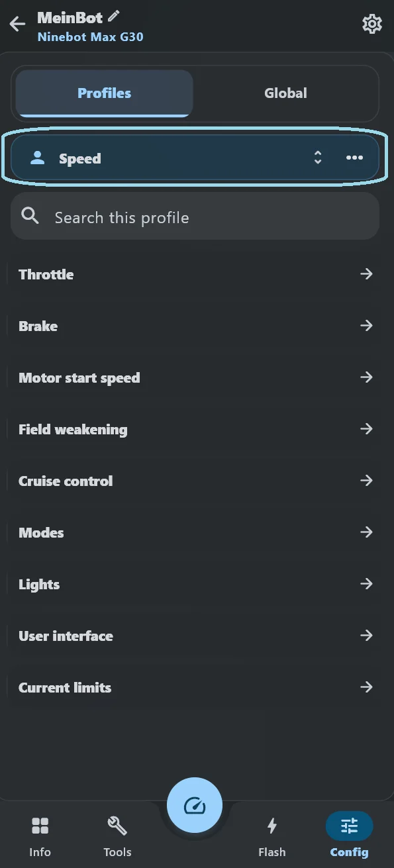Image resolution: width=394 pixels, height=868 pixels.
Task: Go to the Flash lightning section
Action: tap(271, 837)
